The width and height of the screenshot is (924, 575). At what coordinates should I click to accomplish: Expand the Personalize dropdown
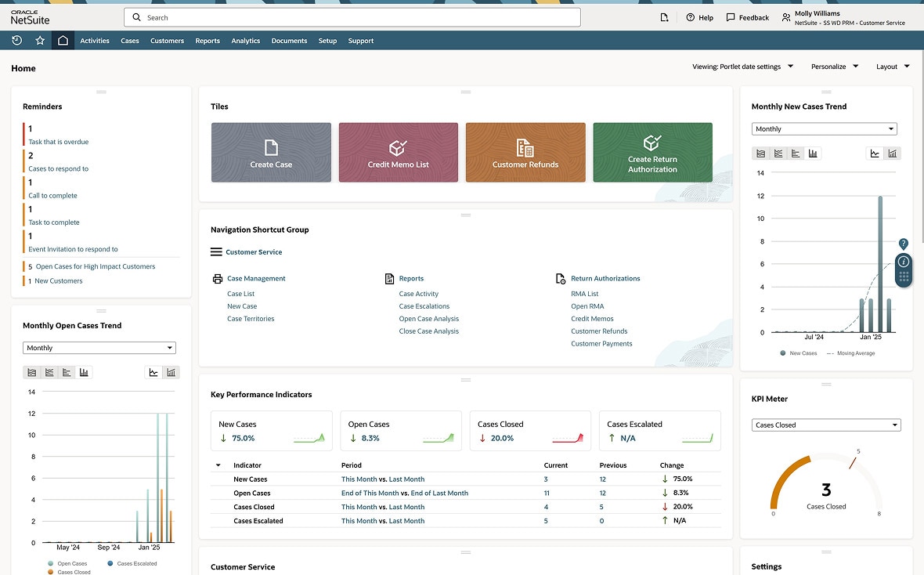click(x=835, y=67)
